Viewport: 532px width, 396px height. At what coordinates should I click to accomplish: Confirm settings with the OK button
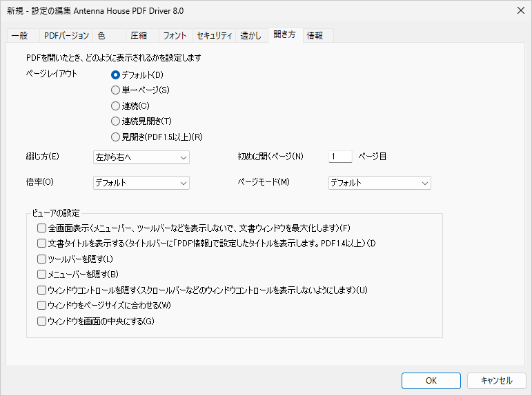point(431,381)
